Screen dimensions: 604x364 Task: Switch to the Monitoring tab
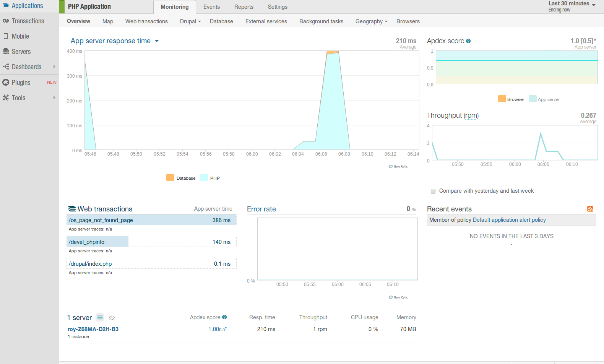tap(175, 7)
